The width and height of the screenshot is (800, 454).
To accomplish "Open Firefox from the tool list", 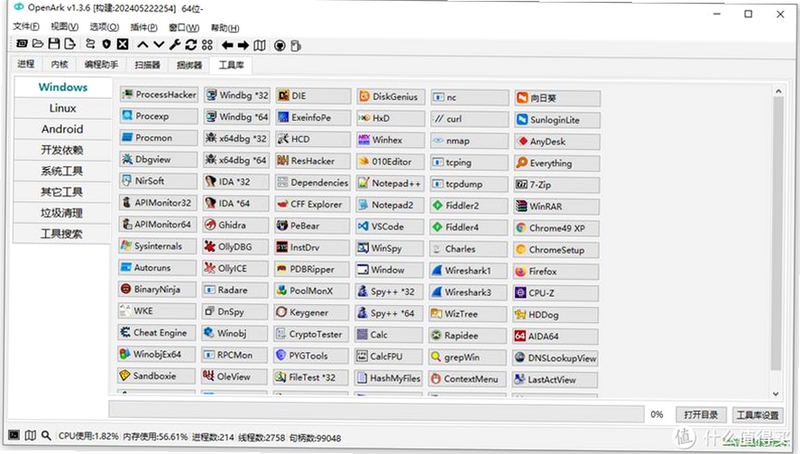I will pos(556,271).
